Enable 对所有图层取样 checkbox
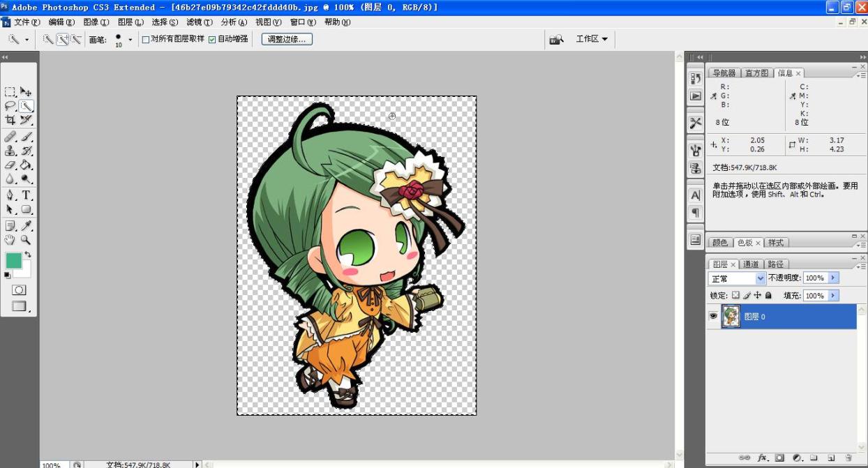The image size is (868, 468). [x=146, y=39]
